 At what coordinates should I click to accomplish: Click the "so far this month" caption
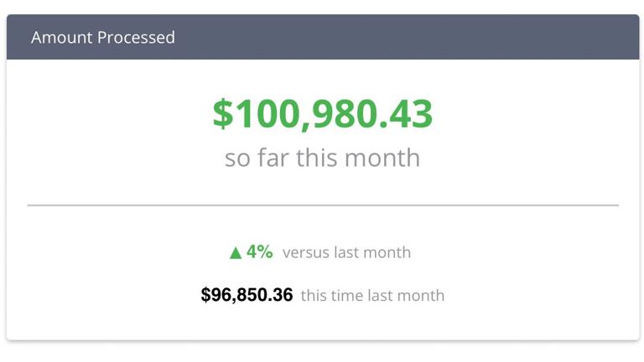coord(322,158)
